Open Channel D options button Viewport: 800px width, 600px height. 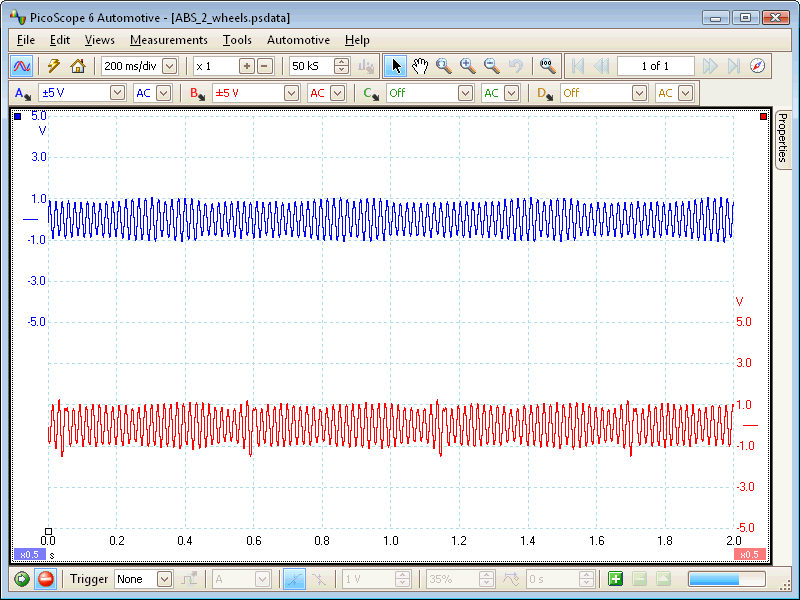click(545, 93)
